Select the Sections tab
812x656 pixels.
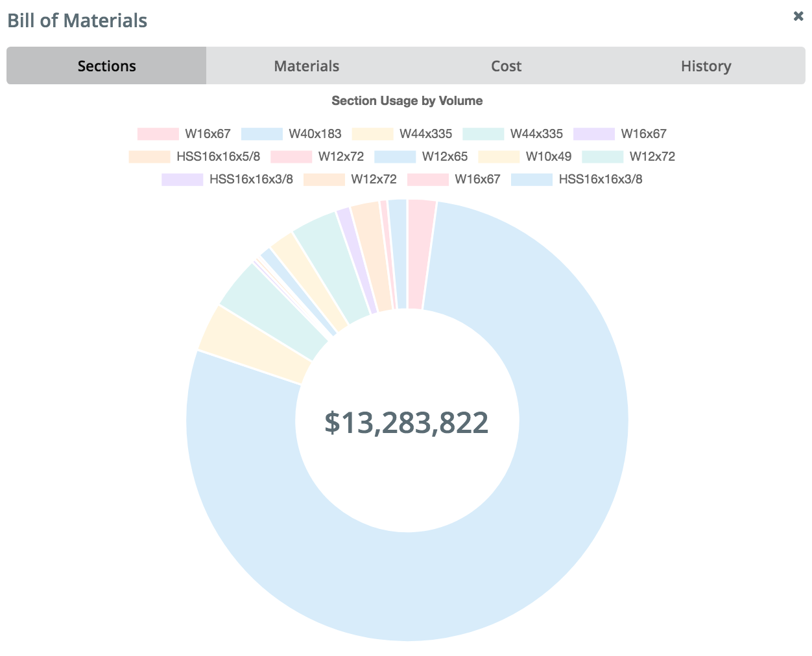click(x=106, y=65)
